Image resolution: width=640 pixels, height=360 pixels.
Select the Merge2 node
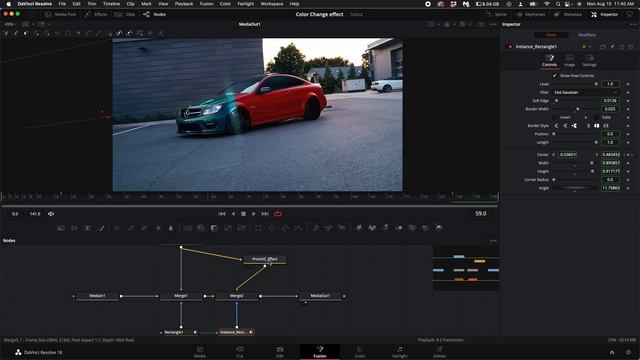[x=237, y=296]
